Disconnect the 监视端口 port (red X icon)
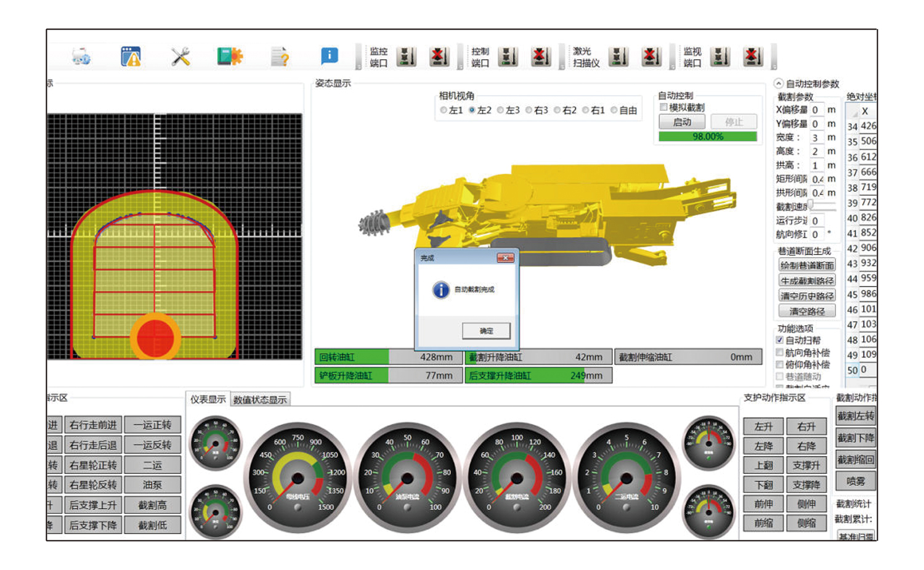Screen dimensions: 924x570 click(x=753, y=57)
